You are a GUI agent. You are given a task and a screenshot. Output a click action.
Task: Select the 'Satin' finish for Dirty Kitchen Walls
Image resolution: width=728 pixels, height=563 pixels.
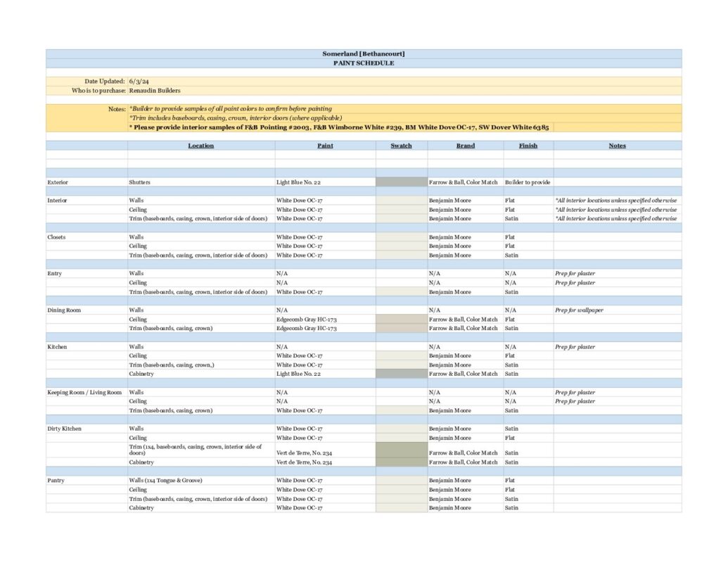(511, 429)
